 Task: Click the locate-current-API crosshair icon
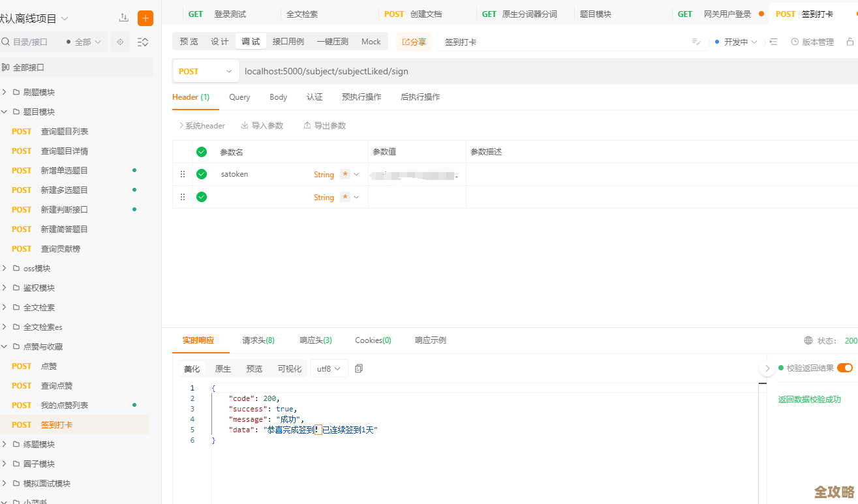coord(119,42)
